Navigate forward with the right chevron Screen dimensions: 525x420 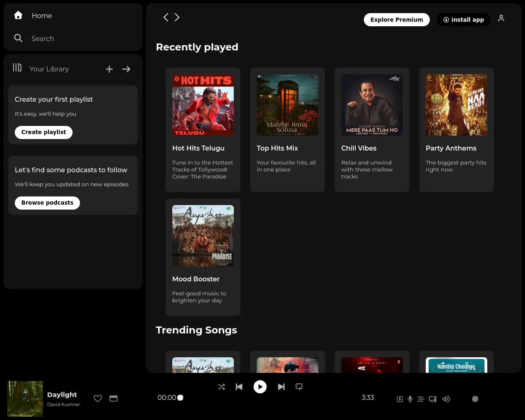pyautogui.click(x=177, y=17)
